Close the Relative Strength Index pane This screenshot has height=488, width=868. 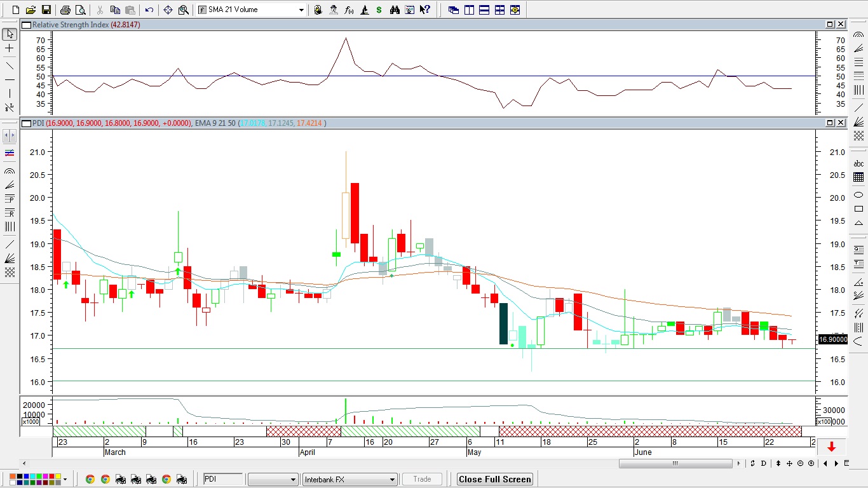point(841,24)
